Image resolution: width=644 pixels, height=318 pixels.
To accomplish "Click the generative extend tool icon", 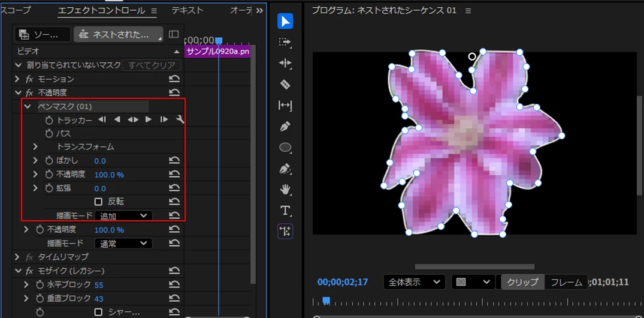I will tap(285, 232).
